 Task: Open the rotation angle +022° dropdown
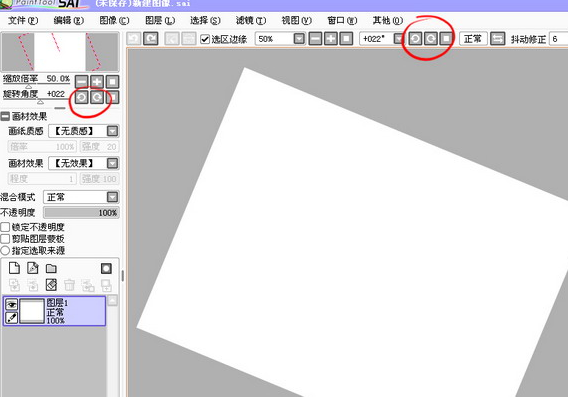coord(398,38)
